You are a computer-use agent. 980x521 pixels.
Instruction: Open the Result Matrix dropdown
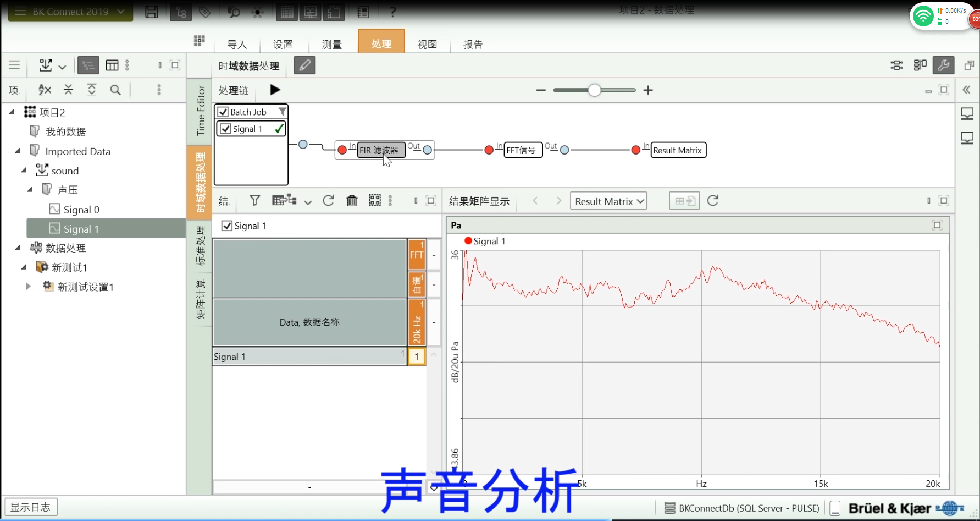tap(608, 201)
